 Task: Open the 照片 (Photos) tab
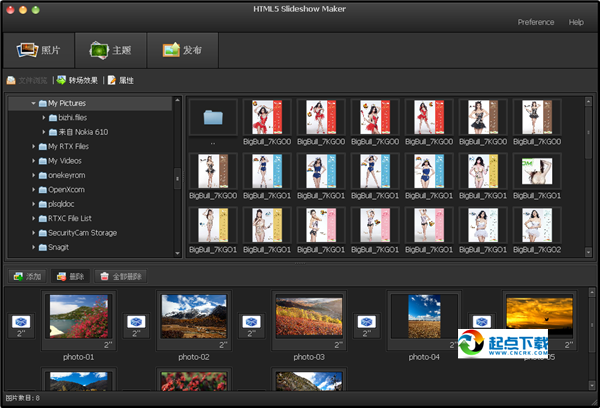(x=41, y=49)
